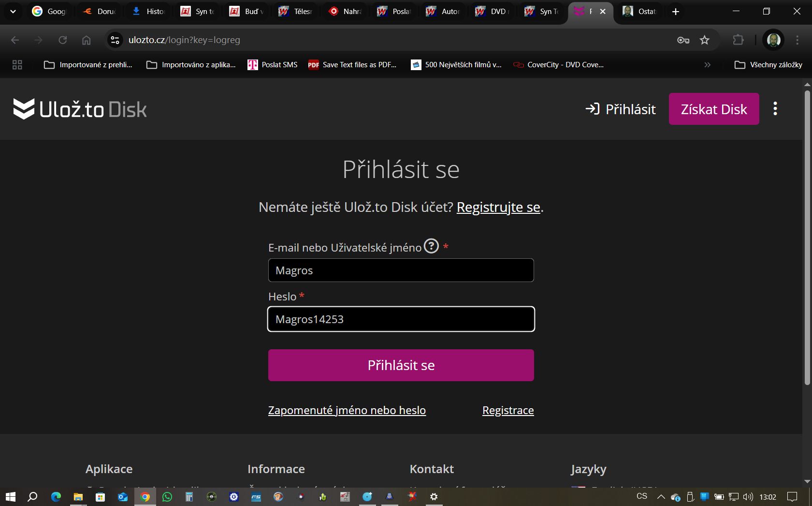
Task: Open the three-dot menu in site header
Action: pos(775,109)
